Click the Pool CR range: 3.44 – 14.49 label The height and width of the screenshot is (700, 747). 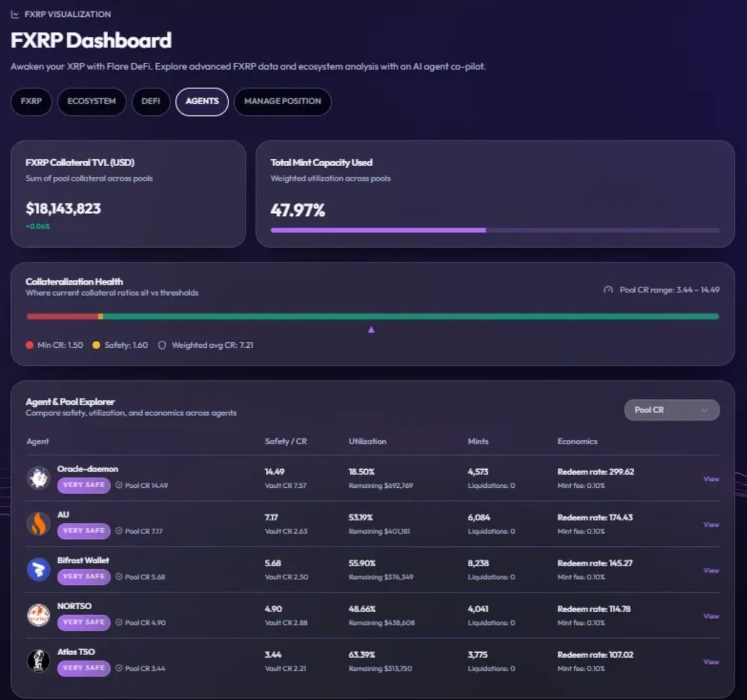click(670, 290)
